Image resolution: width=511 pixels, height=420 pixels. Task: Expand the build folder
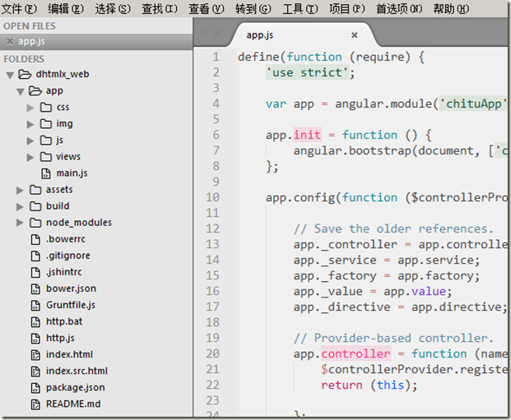20,207
